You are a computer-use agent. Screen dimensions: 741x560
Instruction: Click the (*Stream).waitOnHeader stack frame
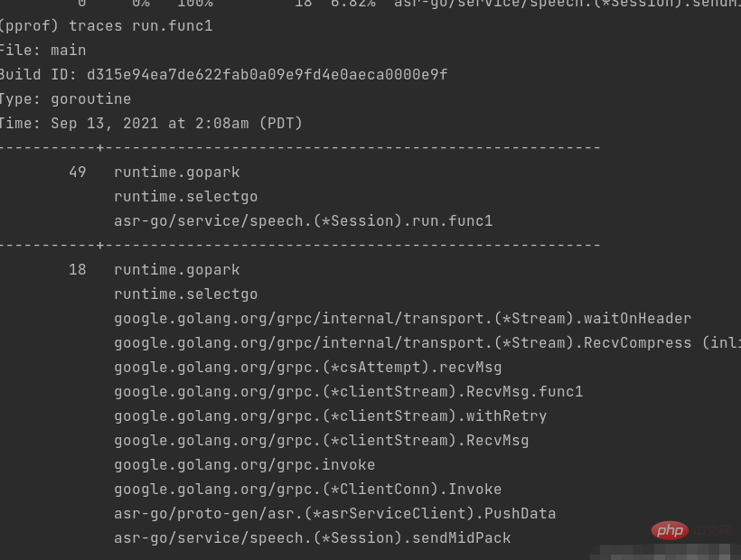tap(402, 318)
